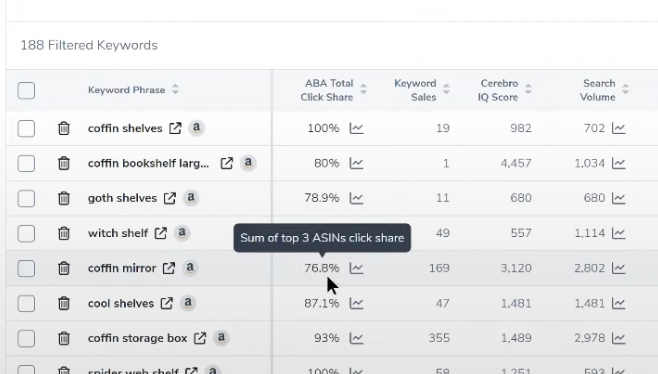Show click share trend for cool shelves
The width and height of the screenshot is (658, 374).
(356, 303)
